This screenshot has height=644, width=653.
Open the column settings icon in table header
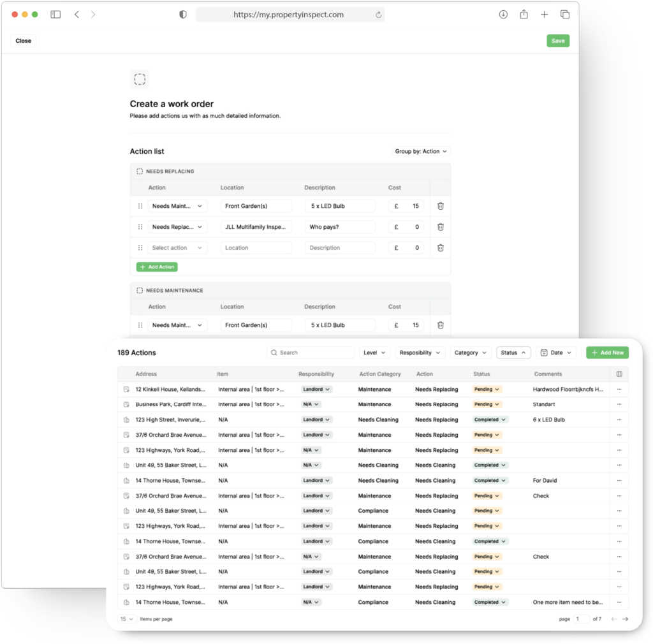(x=619, y=374)
